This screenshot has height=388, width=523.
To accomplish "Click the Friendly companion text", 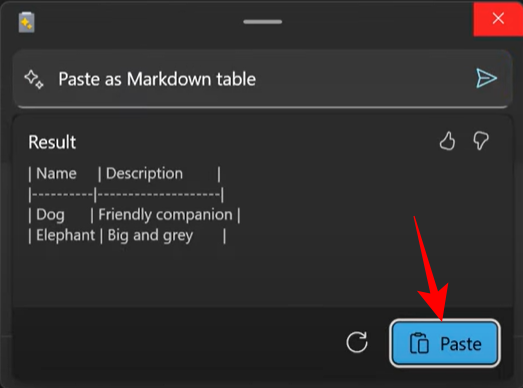I will (165, 215).
